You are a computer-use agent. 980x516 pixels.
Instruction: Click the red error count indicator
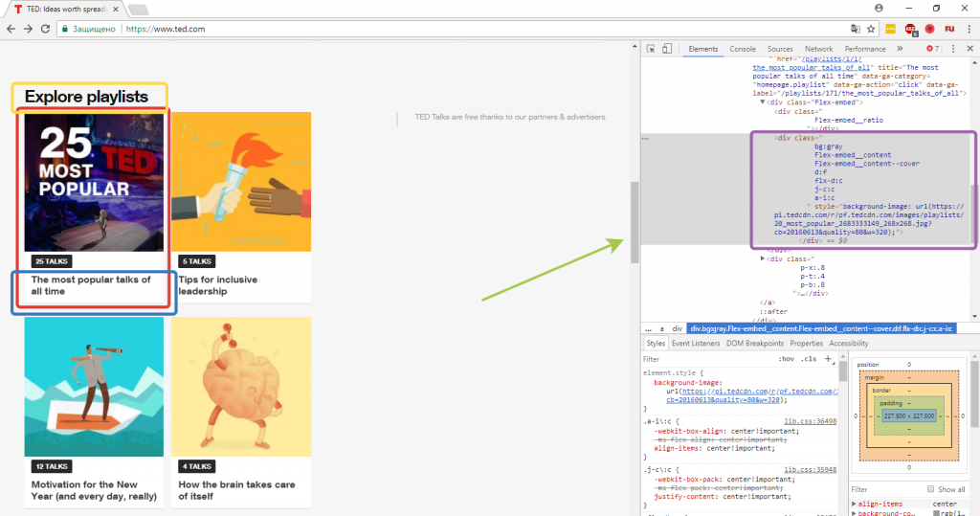pyautogui.click(x=932, y=49)
